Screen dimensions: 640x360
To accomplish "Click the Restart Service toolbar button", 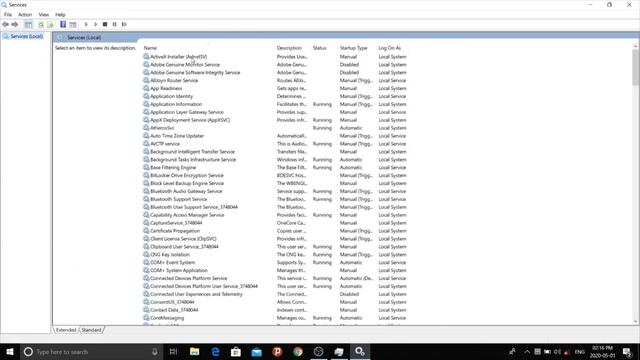I will point(124,24).
